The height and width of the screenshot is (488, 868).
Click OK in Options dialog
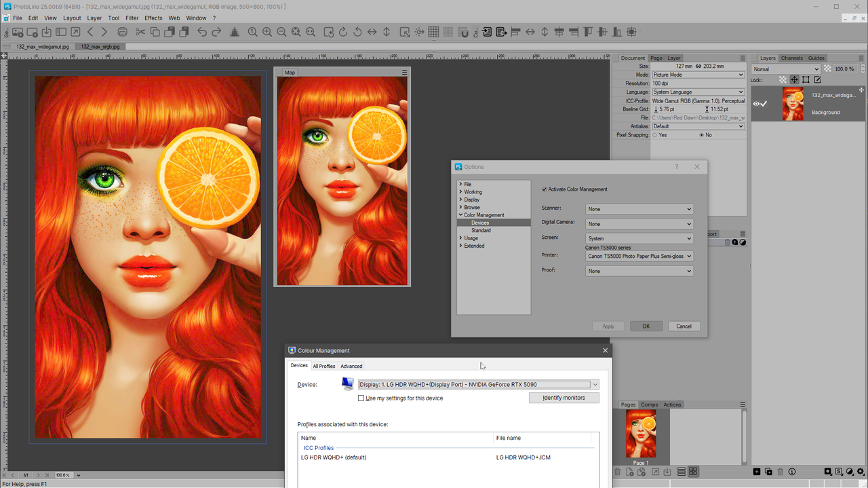pos(646,326)
